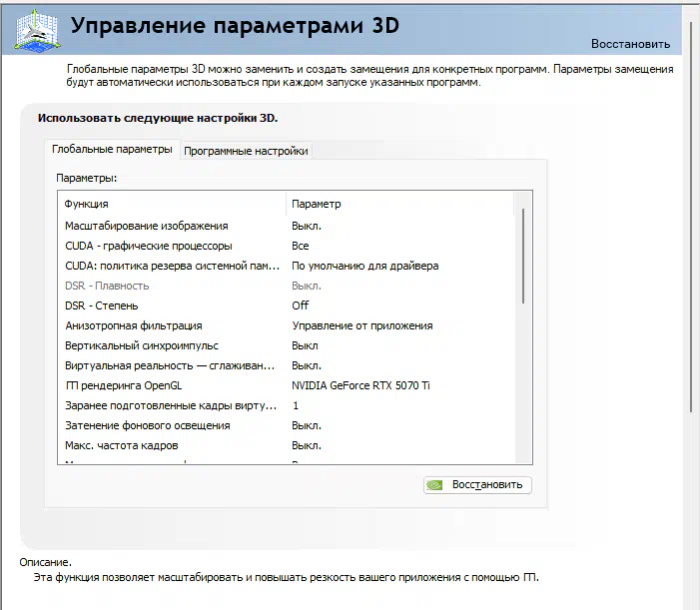
Task: Open the Программные настройки tab
Action: pyautogui.click(x=246, y=151)
